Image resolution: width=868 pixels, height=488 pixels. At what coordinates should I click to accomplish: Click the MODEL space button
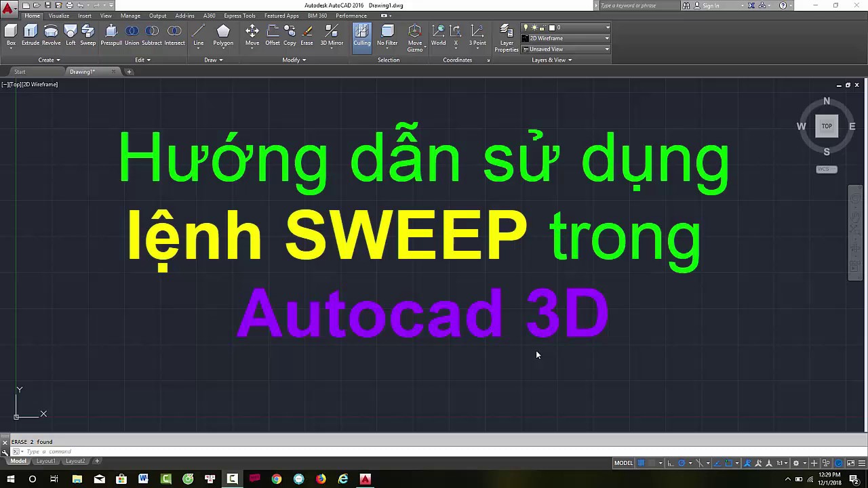click(623, 463)
